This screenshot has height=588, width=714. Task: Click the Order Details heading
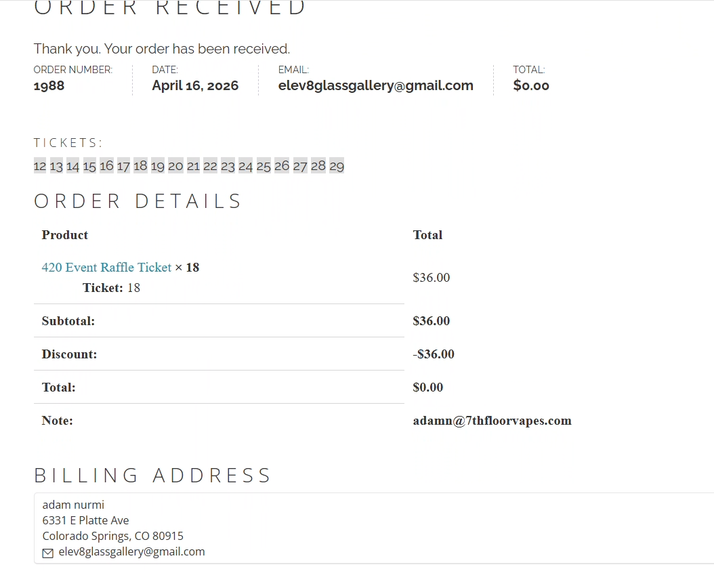point(138,201)
